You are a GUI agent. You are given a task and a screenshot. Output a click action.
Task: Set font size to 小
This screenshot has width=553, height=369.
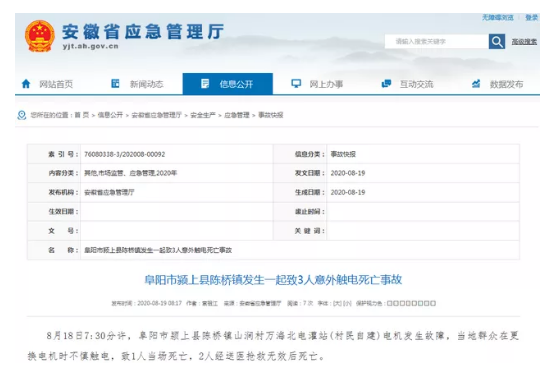coord(347,303)
